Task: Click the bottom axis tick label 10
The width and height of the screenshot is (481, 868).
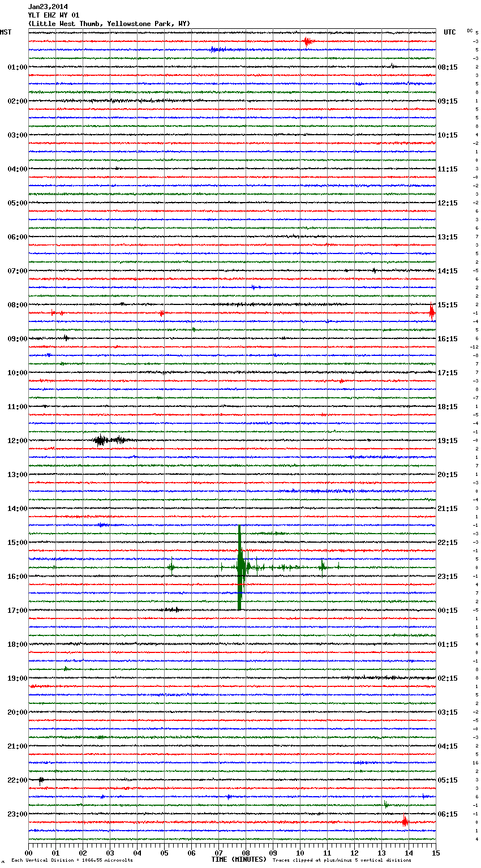Action: 300,853
